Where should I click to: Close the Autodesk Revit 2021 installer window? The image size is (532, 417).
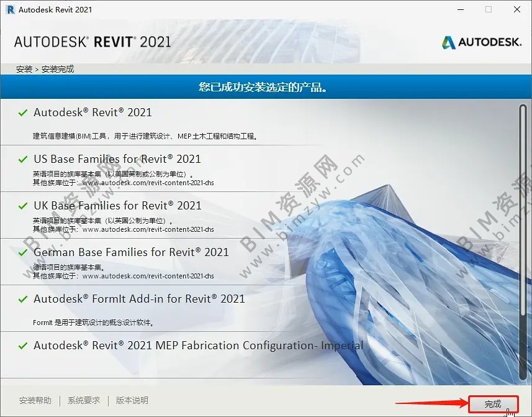516,9
